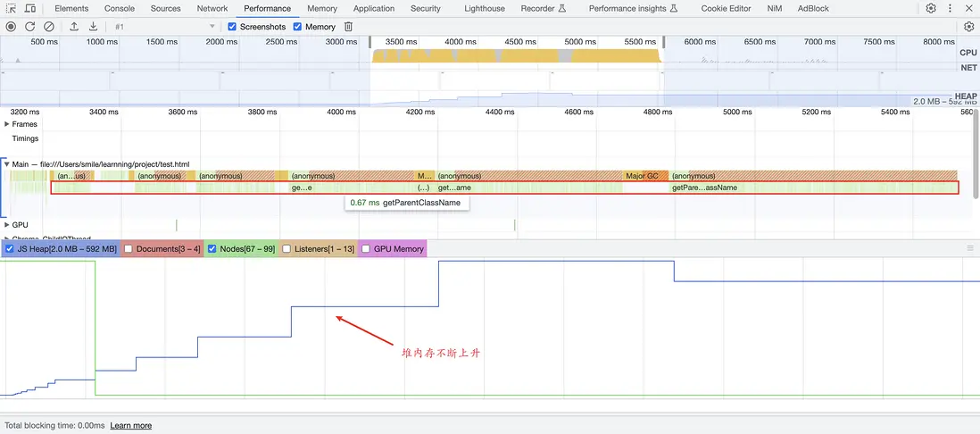Toggle the Screenshots checkbox
Image resolution: width=980 pixels, height=434 pixels.
232,27
